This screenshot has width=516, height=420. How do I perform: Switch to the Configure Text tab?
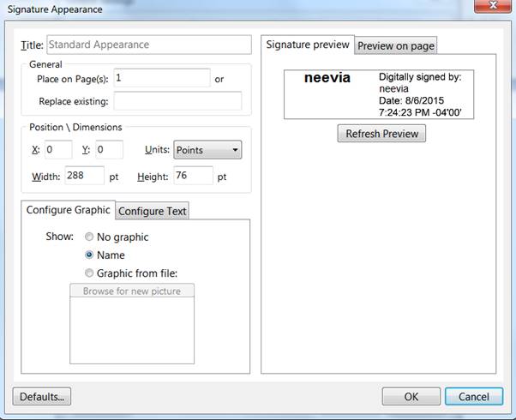pyautogui.click(x=152, y=211)
